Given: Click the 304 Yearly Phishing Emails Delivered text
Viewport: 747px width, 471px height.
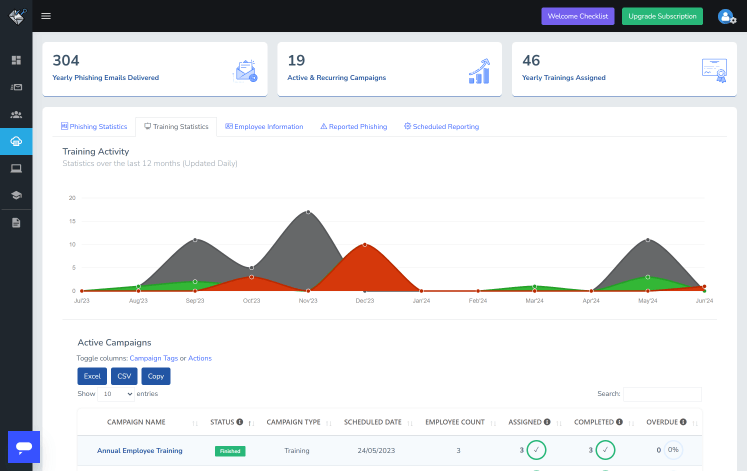Looking at the screenshot, I should (106, 69).
